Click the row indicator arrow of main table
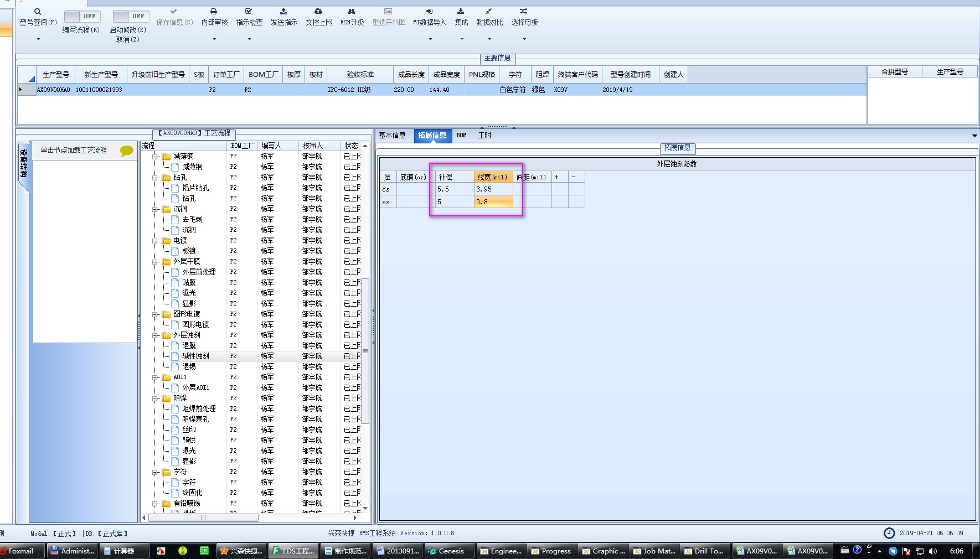980x559 pixels. pyautogui.click(x=21, y=90)
